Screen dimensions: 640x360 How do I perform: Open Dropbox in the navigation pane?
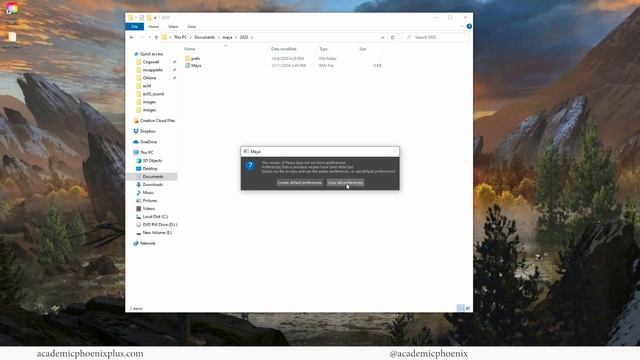[147, 131]
